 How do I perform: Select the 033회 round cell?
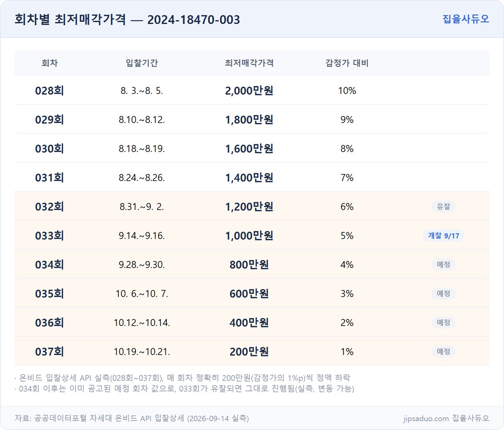click(x=50, y=235)
